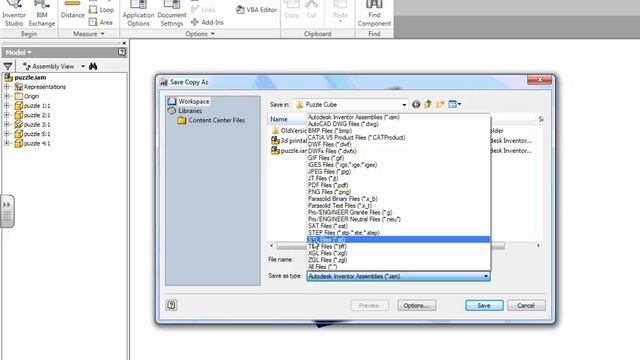640x360 pixels.
Task: Choose STL Files (*.stl) type
Action: click(x=398, y=240)
